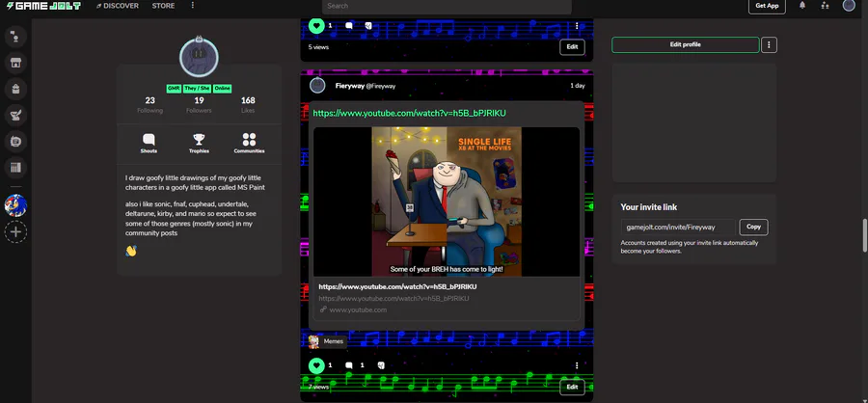Edit the post with 7 views

[x=572, y=387]
